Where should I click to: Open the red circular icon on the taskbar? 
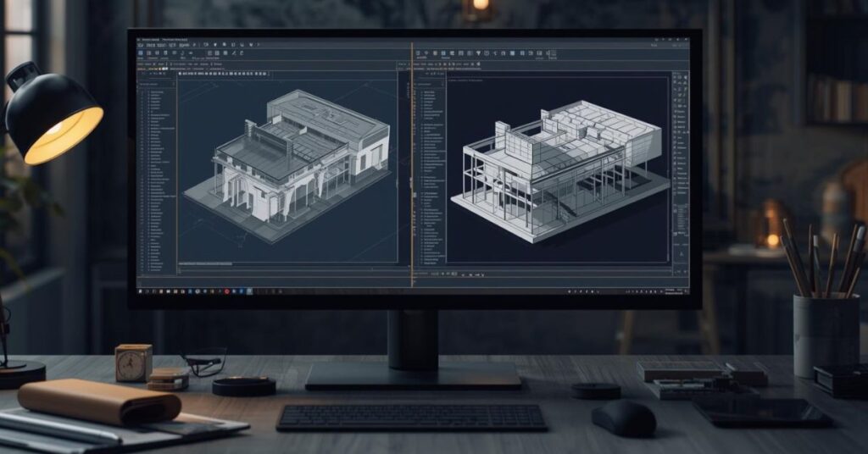point(226,291)
